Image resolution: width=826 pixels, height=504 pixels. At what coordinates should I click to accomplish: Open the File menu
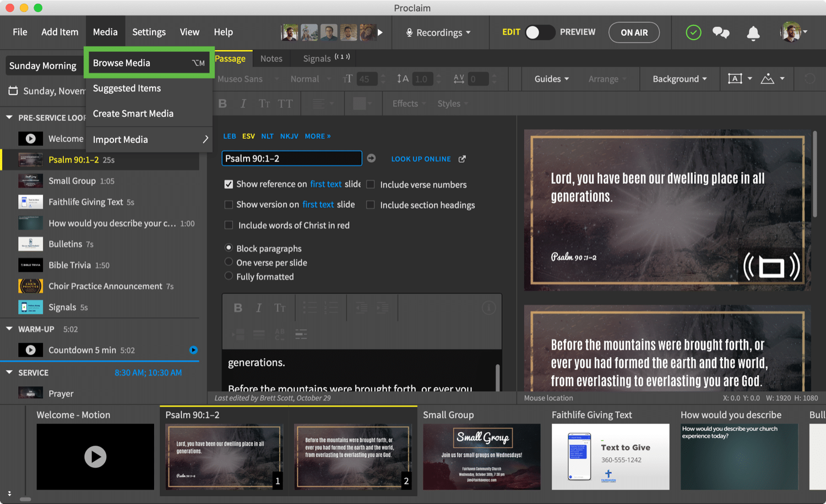click(x=20, y=32)
